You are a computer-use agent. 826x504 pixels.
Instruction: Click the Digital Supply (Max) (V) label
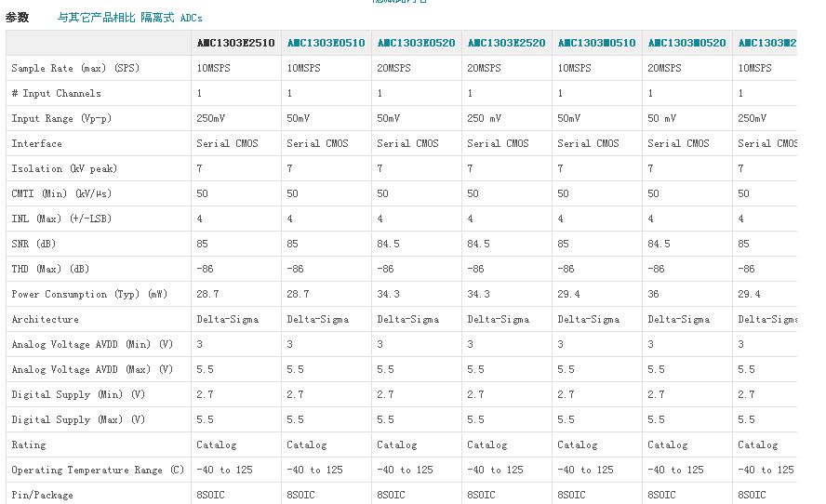pyautogui.click(x=78, y=419)
